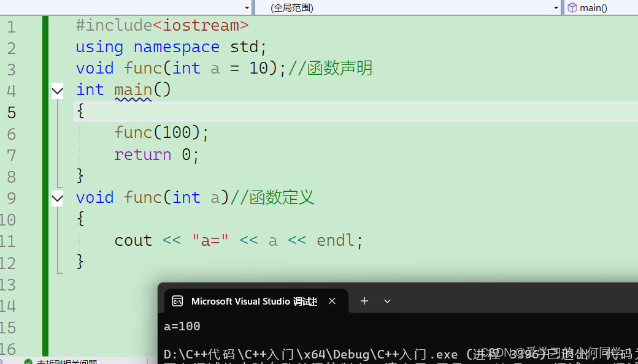
Task: Open the main() member navigation dropdown
Action: (x=601, y=8)
